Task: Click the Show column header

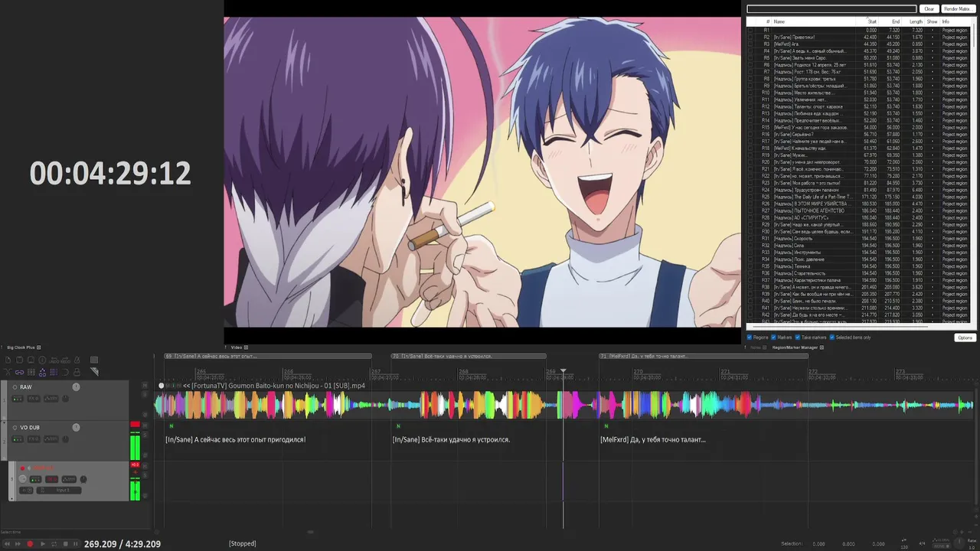Action: coord(932,21)
